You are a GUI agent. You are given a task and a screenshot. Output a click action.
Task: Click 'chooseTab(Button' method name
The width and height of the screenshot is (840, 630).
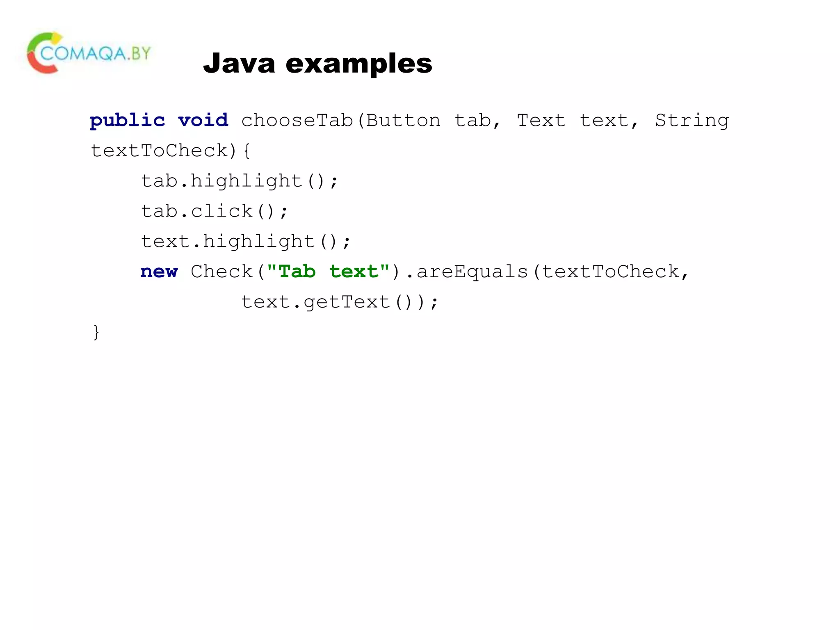coord(341,121)
